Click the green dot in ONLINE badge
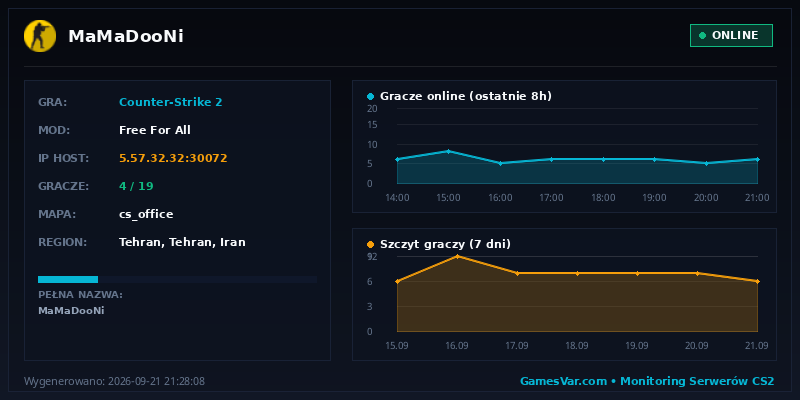Screen dimensions: 800x400 702,35
